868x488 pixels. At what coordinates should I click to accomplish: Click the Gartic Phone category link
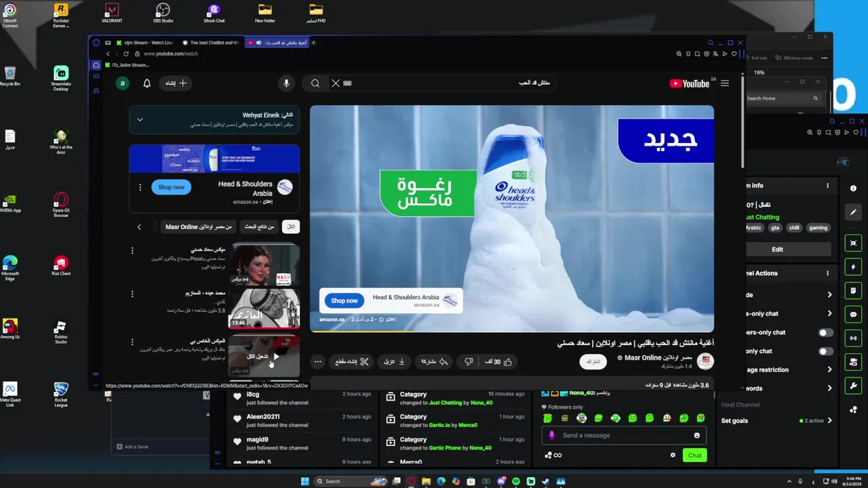(x=445, y=448)
